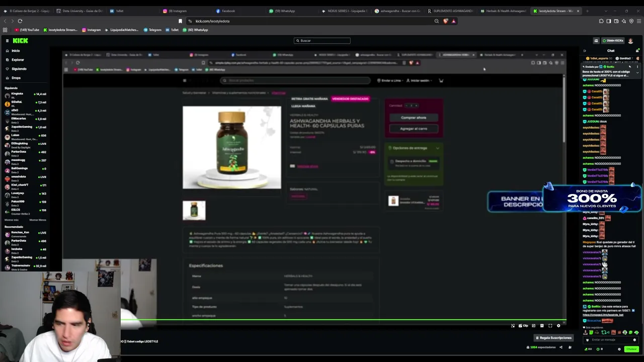The width and height of the screenshot is (644, 362).
Task: Open the browser tab search dropdown
Action: pyautogui.click(x=606, y=11)
